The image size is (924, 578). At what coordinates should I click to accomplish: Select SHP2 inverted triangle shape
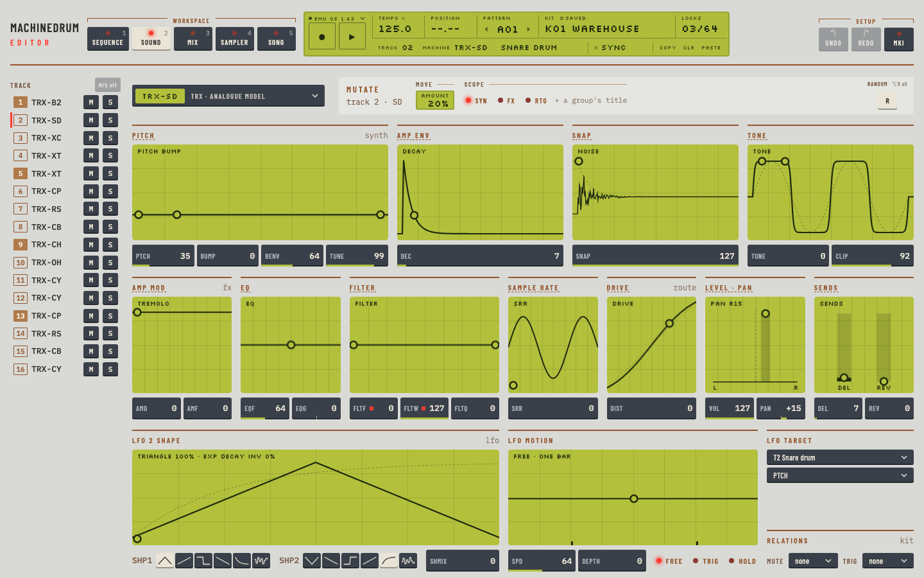point(312,561)
